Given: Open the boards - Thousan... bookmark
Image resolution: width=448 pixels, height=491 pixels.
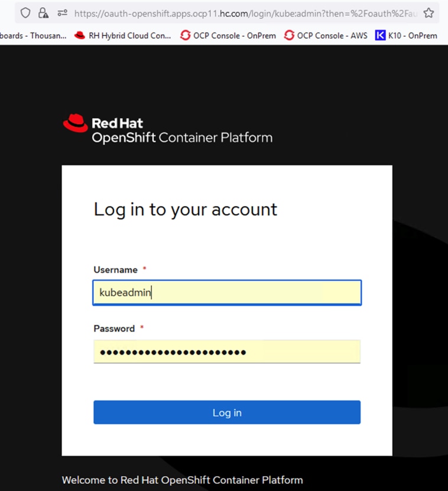Looking at the screenshot, I should [33, 35].
